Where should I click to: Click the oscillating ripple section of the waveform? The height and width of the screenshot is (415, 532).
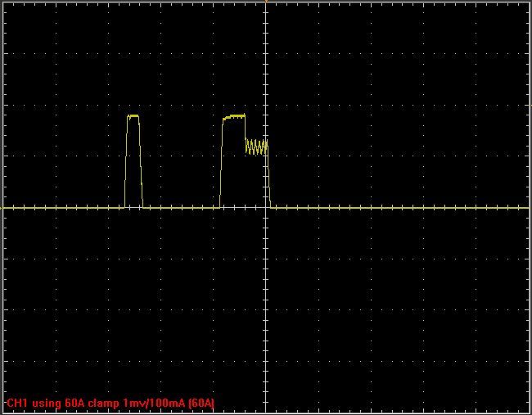257,147
